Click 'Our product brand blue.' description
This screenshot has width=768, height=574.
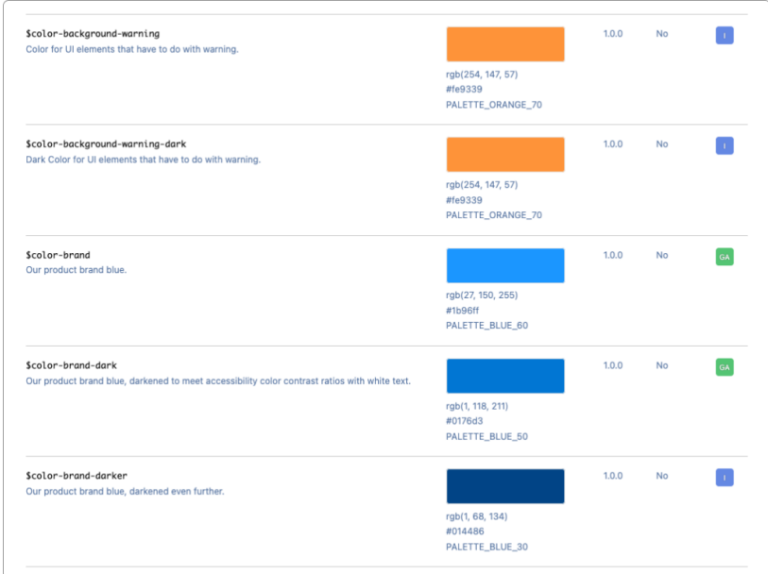(x=76, y=270)
